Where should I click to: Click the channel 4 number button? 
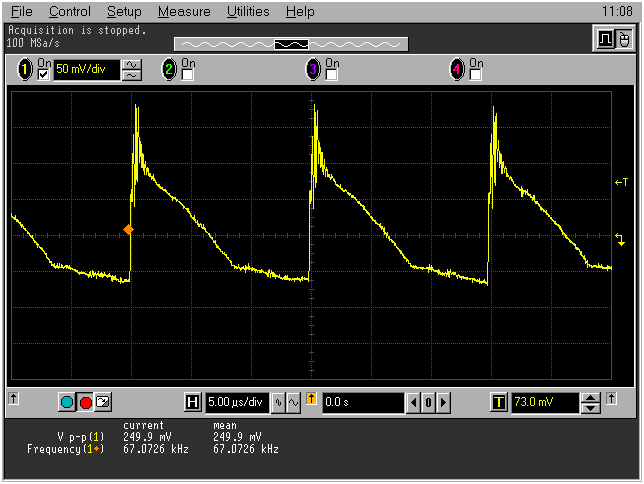(x=457, y=70)
